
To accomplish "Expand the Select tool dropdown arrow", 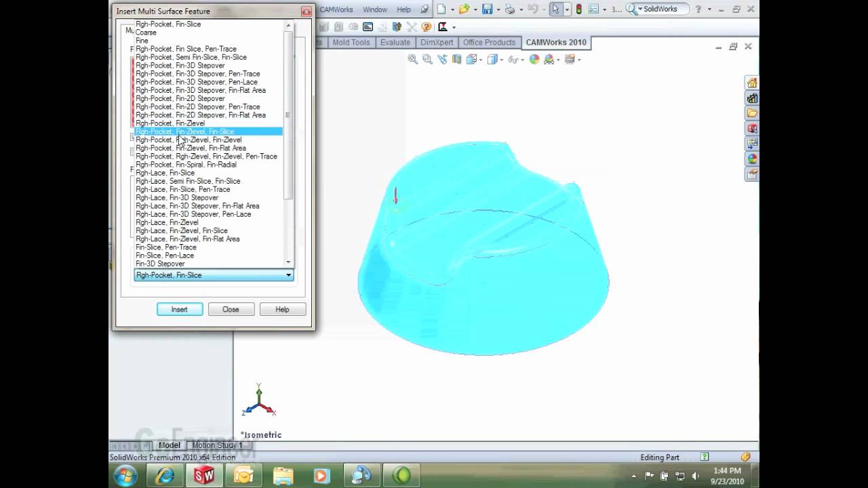I will (567, 9).
